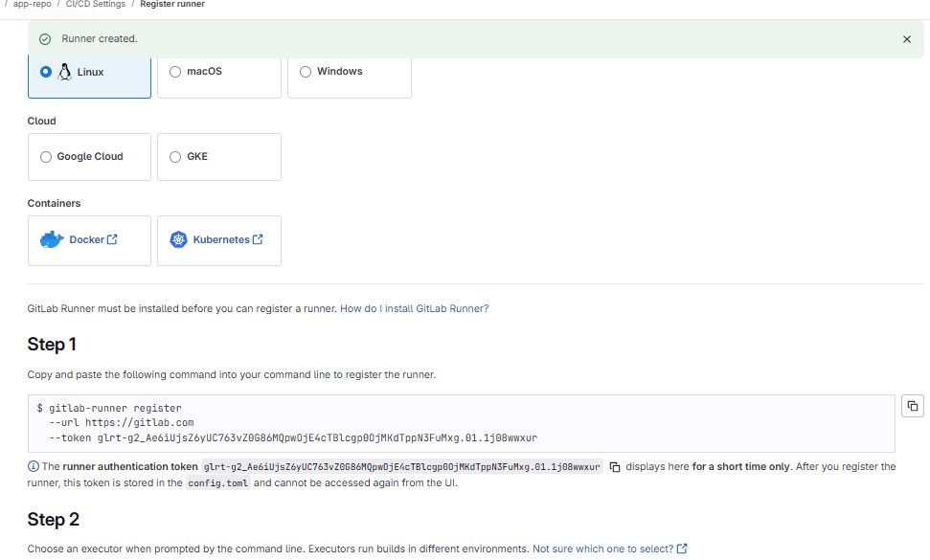
Task: Click the Step 2 heading
Action: pos(53,520)
